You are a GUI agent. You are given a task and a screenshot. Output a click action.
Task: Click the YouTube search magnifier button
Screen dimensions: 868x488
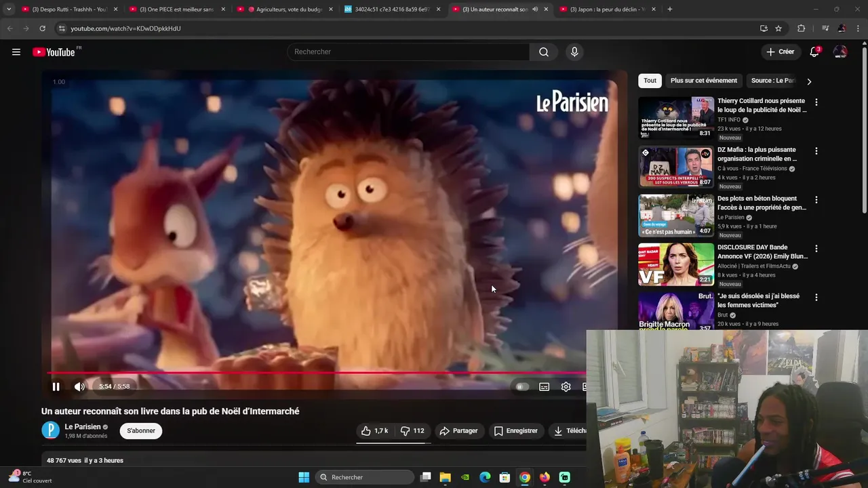tap(544, 52)
